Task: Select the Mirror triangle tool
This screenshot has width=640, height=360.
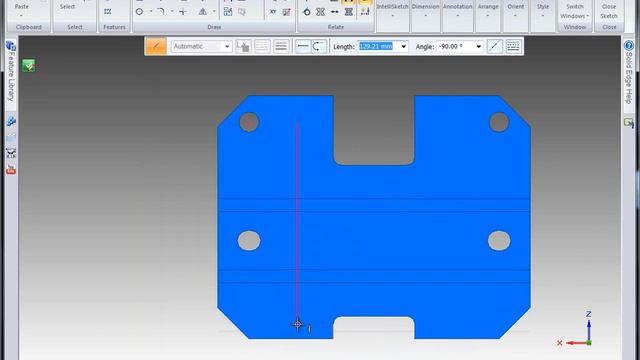Action: (202, 12)
